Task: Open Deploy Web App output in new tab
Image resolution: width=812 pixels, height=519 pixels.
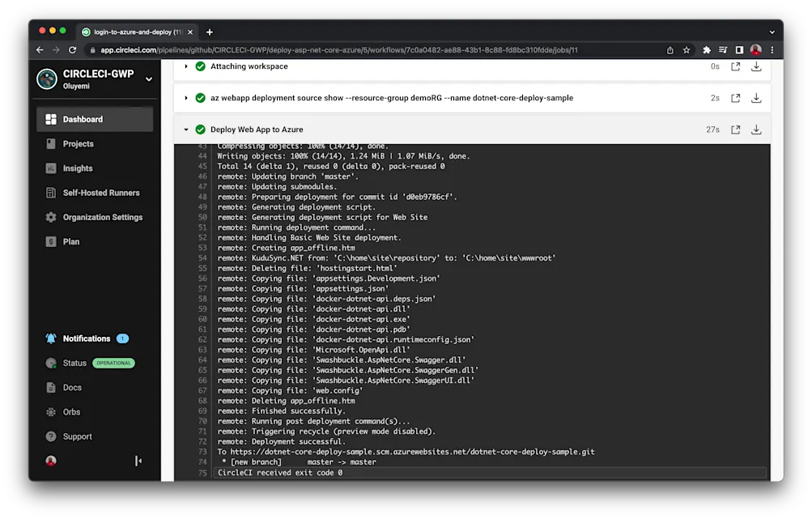Action: click(x=735, y=130)
